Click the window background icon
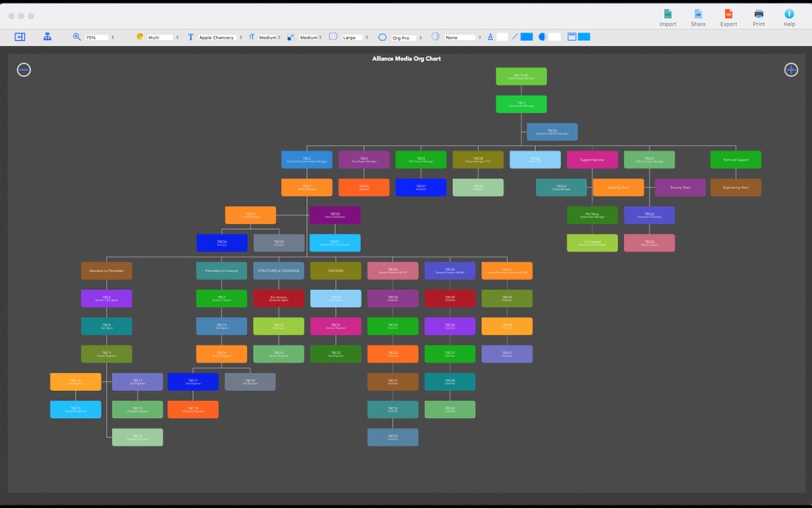Image resolution: width=812 pixels, height=508 pixels. coord(572,37)
